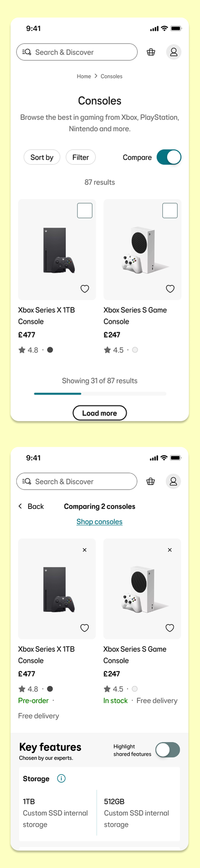Remove Xbox Series X from comparison with X icon

point(85,550)
